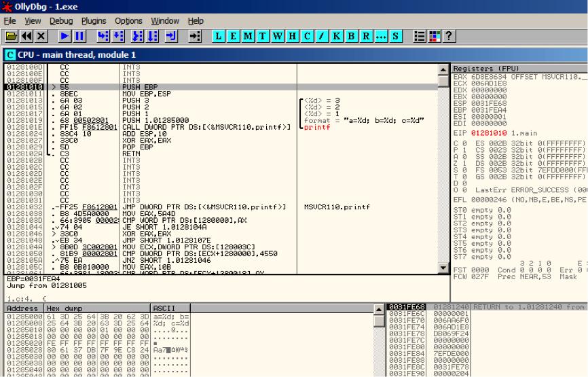Click the Step into icon

point(103,37)
